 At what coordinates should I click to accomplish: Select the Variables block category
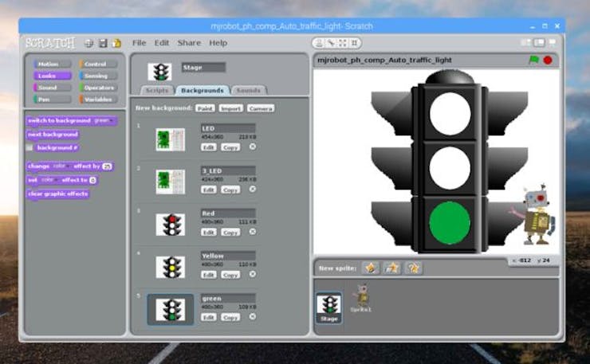coord(98,100)
